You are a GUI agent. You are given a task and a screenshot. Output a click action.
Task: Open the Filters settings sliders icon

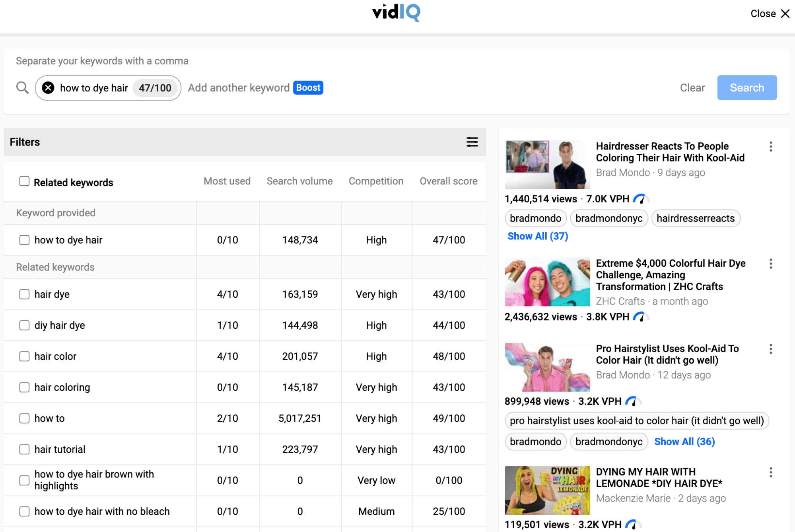[x=472, y=142]
